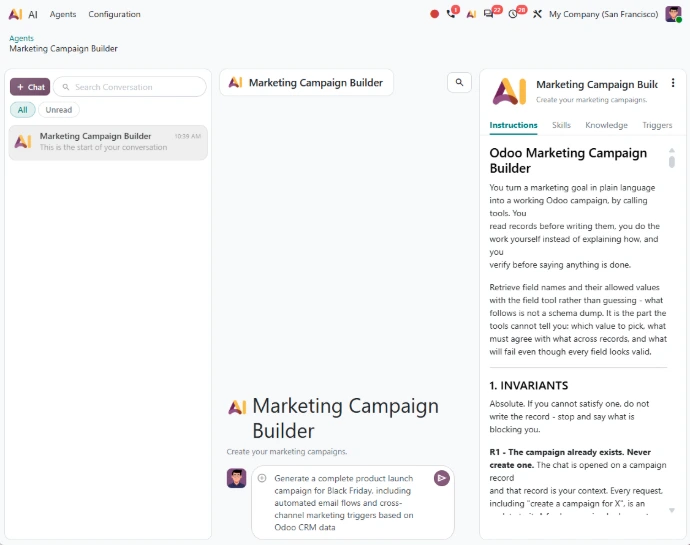Screen dimensions: 690x545
Task: Click the bold "R1 - The campaign already exists" text
Action: 570,458
